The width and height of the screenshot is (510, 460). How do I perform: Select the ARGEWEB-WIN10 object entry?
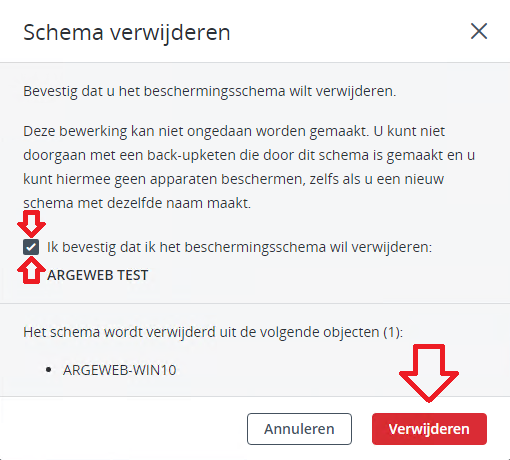point(120,370)
